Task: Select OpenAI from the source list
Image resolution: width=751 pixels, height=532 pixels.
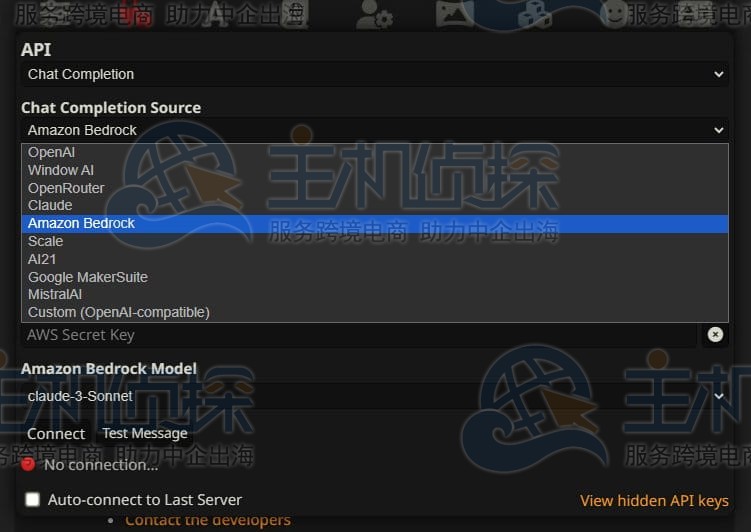Action: click(x=51, y=153)
